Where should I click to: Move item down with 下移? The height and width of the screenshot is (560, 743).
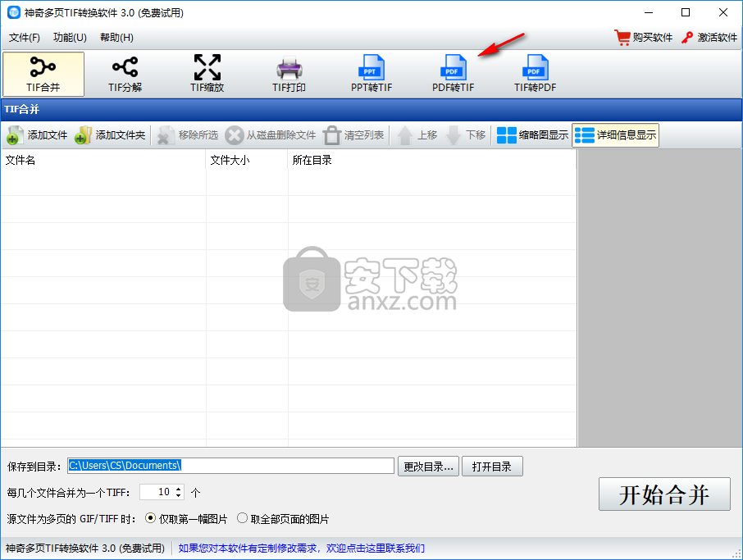(465, 135)
